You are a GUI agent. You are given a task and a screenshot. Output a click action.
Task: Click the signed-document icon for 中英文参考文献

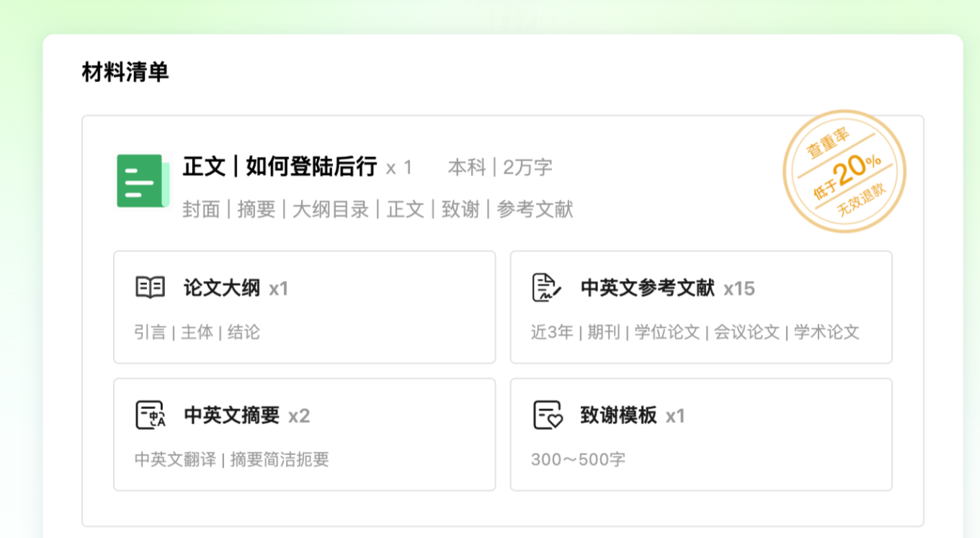[546, 288]
